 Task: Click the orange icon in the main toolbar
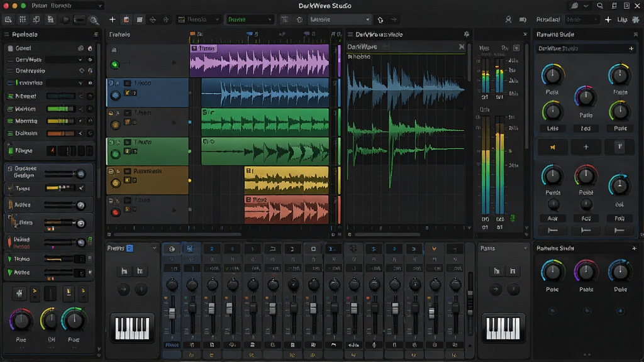tap(126, 19)
